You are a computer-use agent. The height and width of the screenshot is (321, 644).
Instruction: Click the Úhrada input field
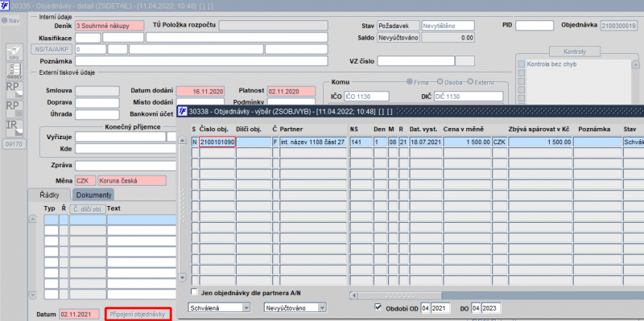pyautogui.click(x=97, y=114)
